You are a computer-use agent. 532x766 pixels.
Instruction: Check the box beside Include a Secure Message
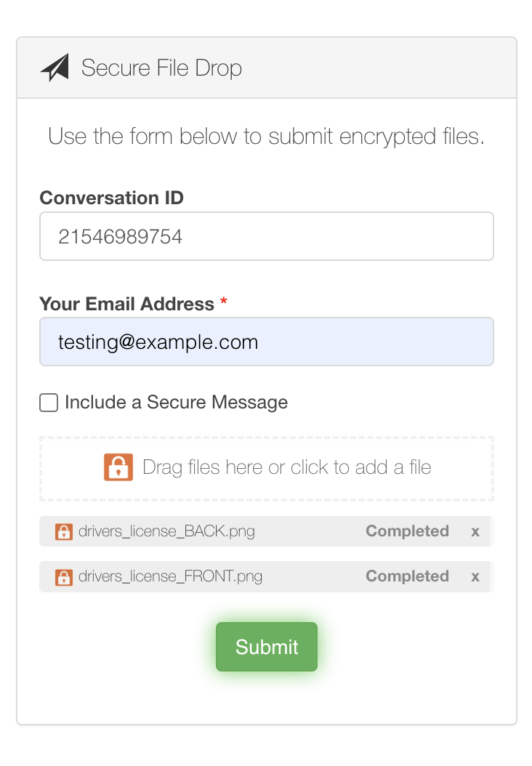coord(48,402)
